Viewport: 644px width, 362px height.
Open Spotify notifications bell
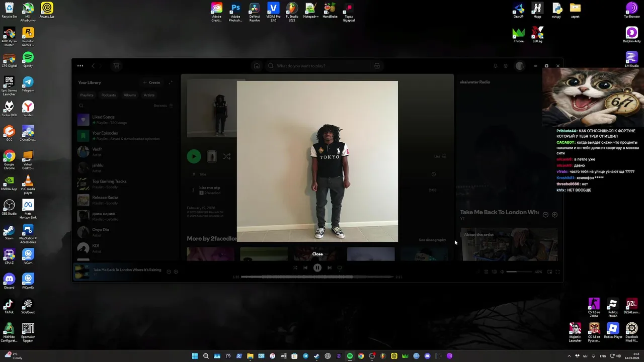tap(495, 66)
